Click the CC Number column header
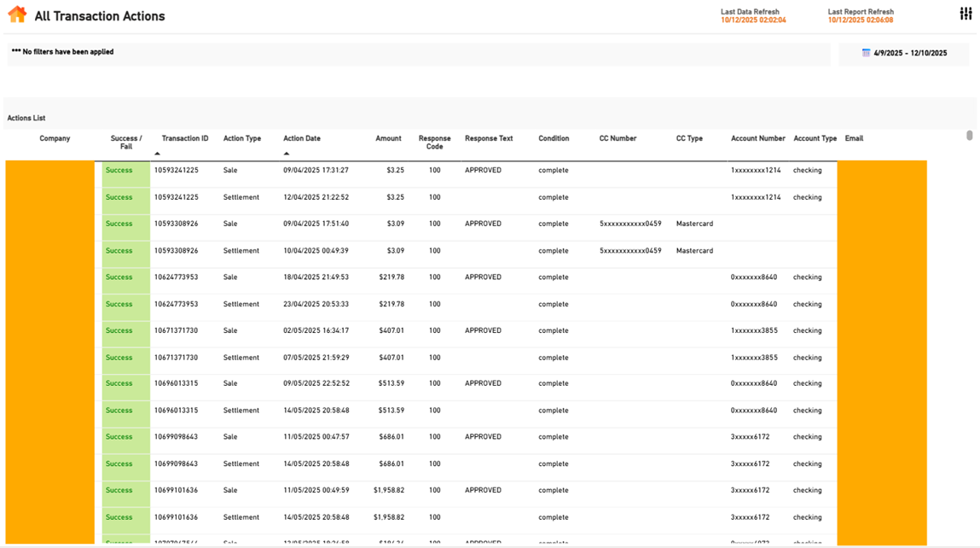980x548 pixels. (618, 139)
